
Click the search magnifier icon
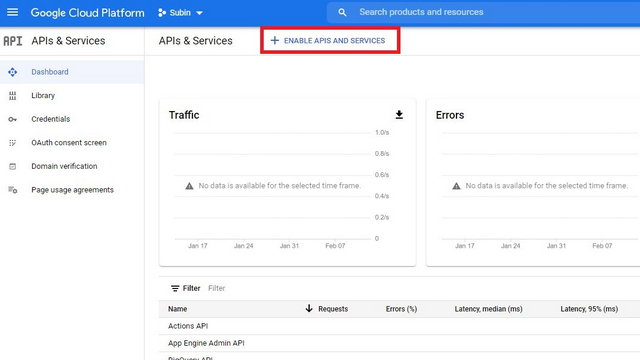pyautogui.click(x=342, y=13)
